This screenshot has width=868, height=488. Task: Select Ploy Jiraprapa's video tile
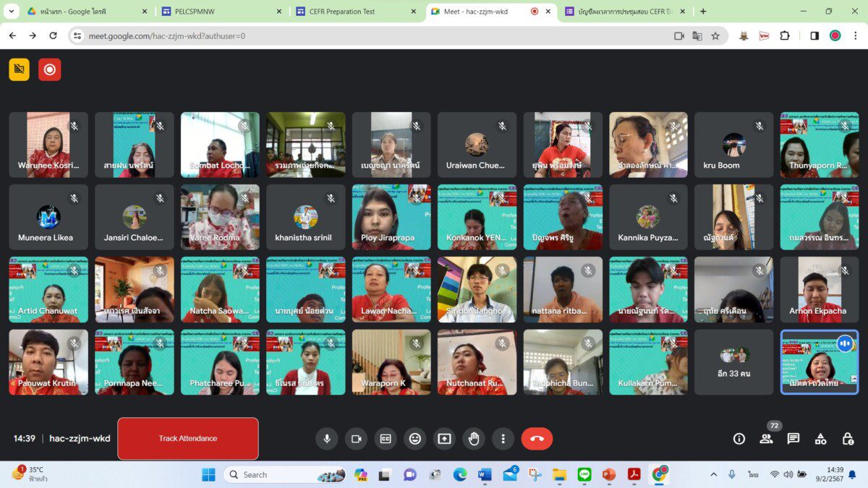coord(391,217)
